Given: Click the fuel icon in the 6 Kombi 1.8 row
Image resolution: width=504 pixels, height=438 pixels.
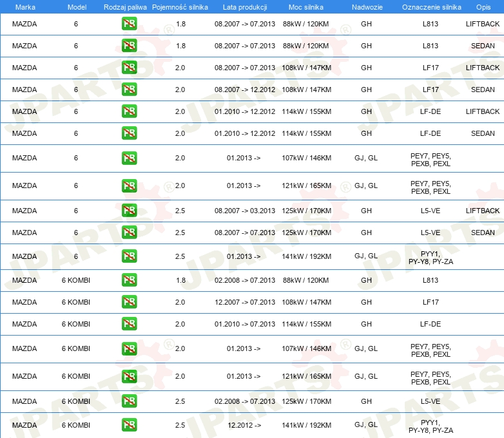Looking at the screenshot, I should click(x=129, y=280).
